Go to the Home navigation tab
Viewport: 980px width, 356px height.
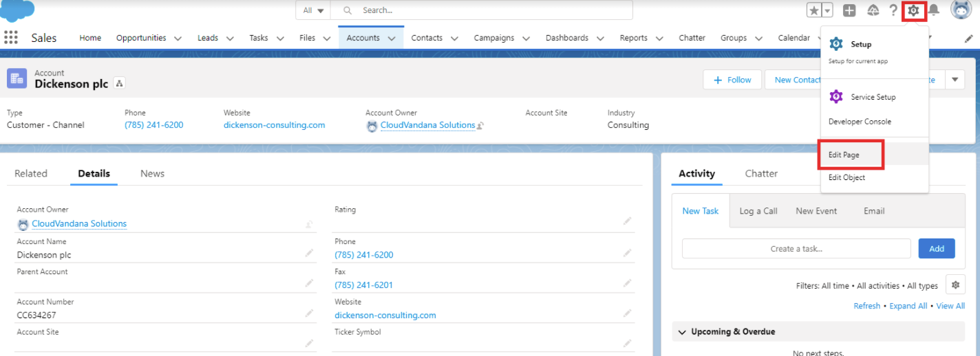[x=90, y=38]
